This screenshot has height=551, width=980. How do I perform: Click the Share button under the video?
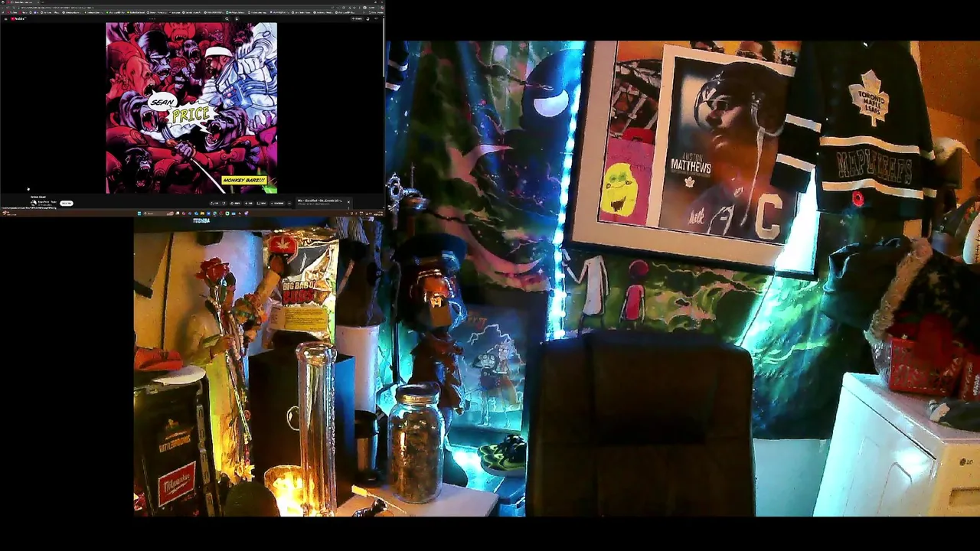coord(235,204)
